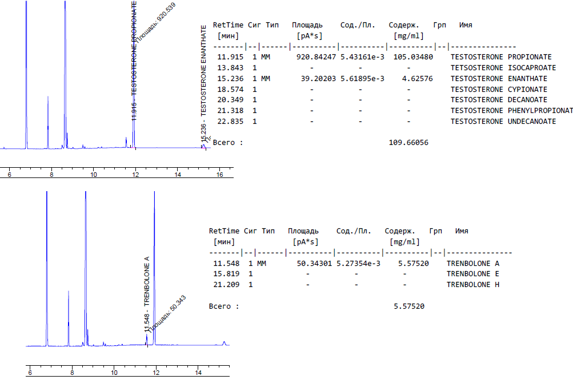Select the lower table total 5.57520 beside Всего

409,306
